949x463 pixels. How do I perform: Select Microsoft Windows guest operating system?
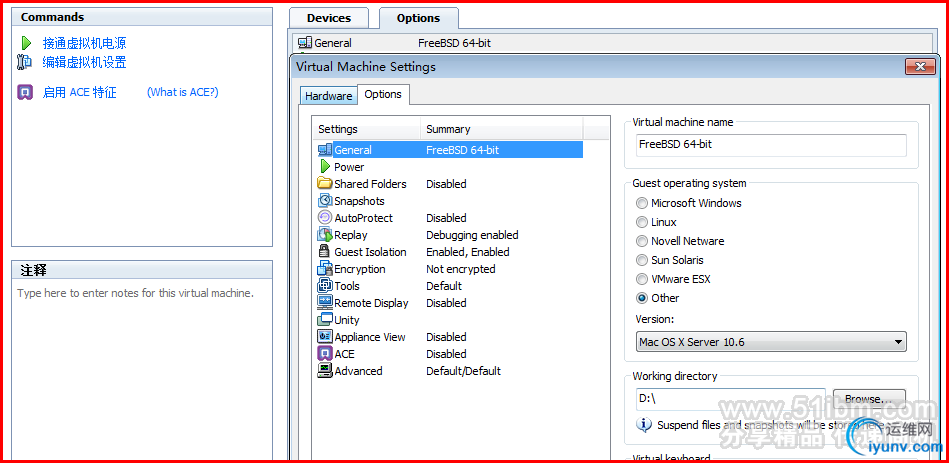pos(642,203)
